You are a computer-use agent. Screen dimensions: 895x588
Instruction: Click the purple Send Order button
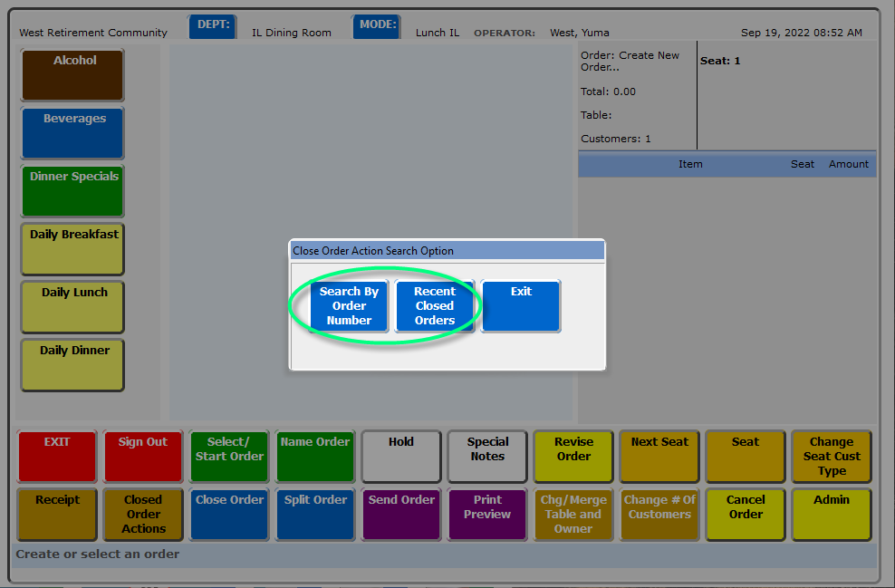pyautogui.click(x=401, y=514)
